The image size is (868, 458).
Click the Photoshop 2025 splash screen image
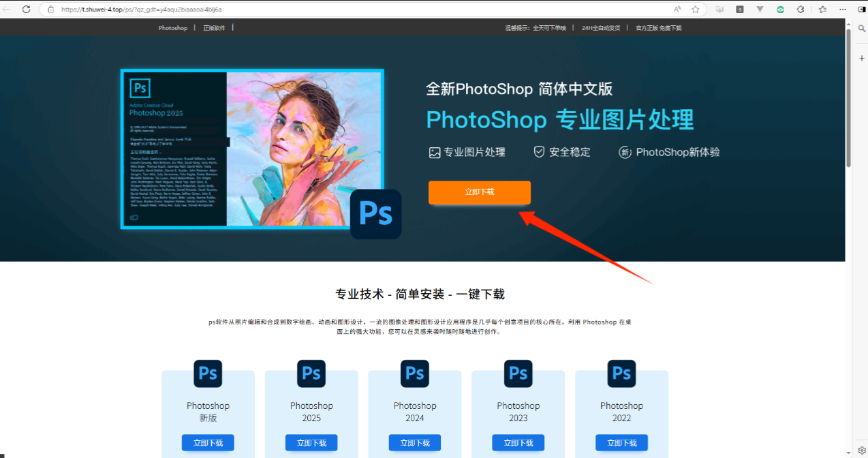(x=252, y=149)
